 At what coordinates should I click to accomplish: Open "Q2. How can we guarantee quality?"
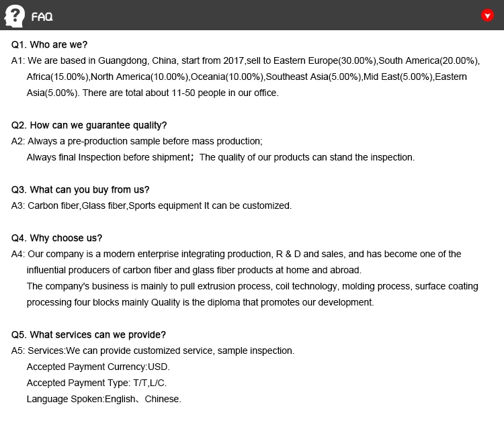click(x=89, y=126)
